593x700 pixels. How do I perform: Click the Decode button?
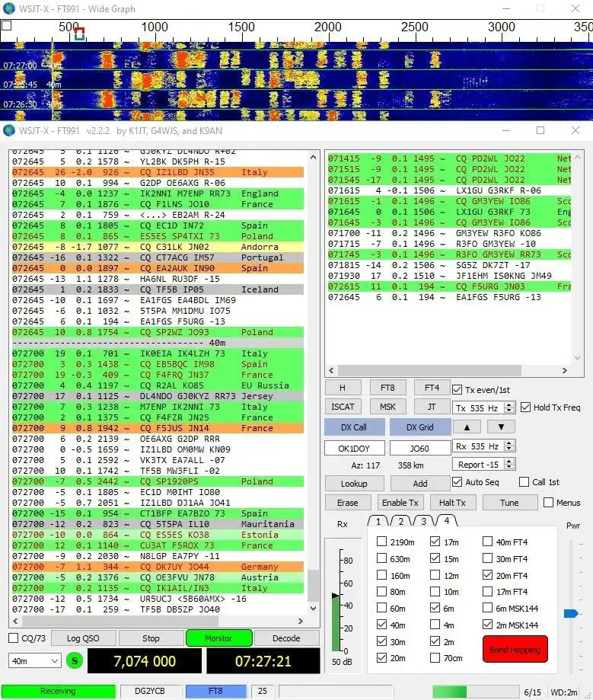[286, 638]
